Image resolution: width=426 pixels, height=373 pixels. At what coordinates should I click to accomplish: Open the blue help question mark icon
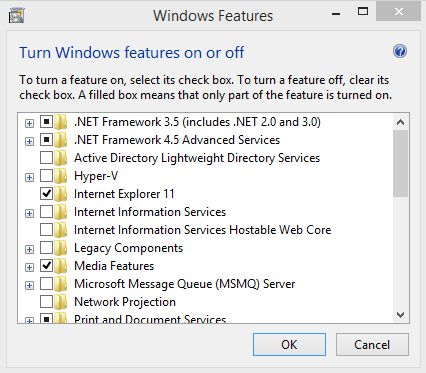400,51
